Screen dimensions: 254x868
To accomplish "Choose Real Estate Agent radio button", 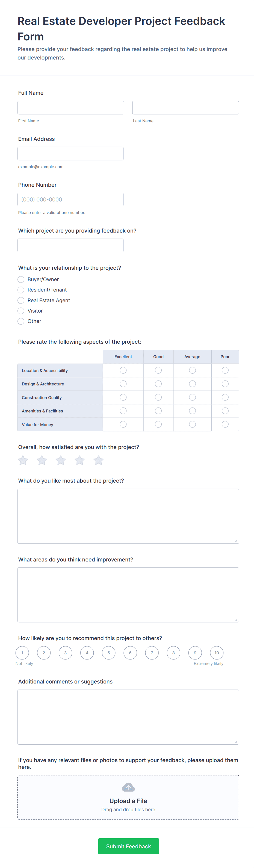I will (x=21, y=300).
